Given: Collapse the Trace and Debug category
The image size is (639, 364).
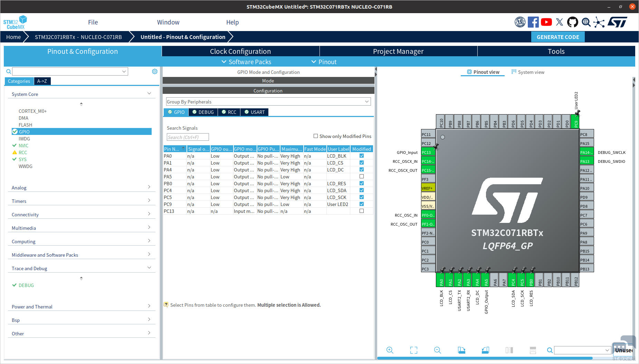Looking at the screenshot, I should click(x=149, y=268).
